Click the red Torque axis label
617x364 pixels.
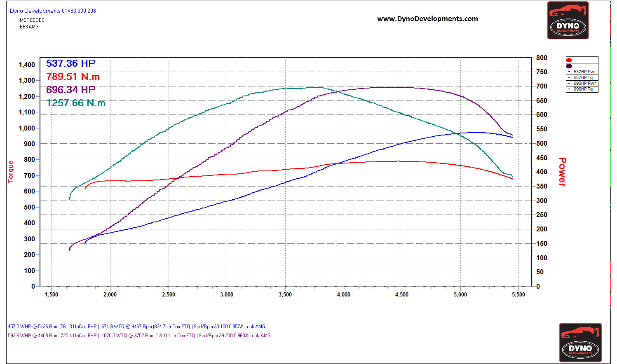[11, 172]
